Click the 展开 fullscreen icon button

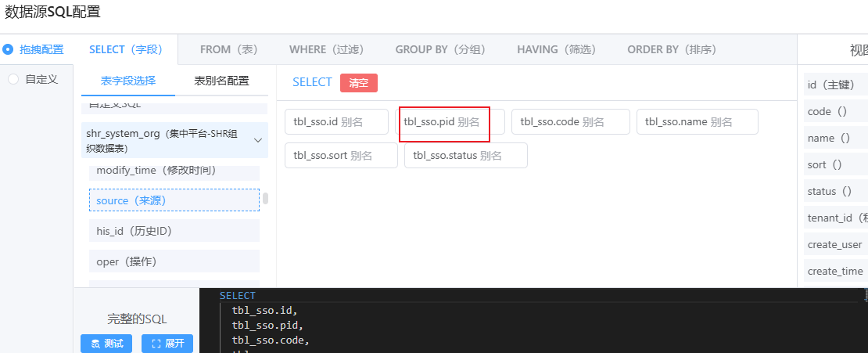[x=156, y=344]
